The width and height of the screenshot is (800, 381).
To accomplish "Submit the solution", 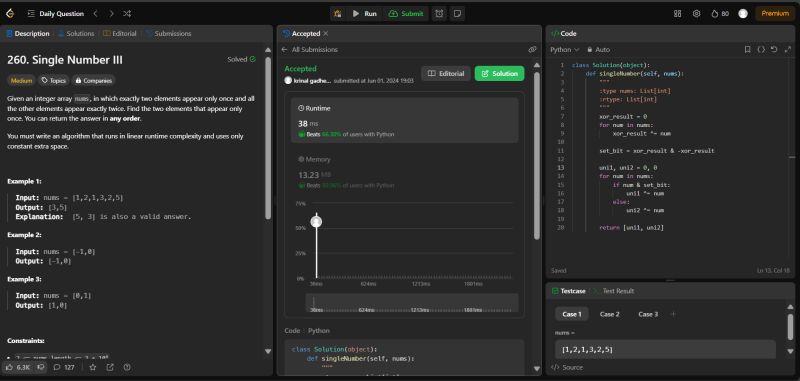I will (x=406, y=14).
